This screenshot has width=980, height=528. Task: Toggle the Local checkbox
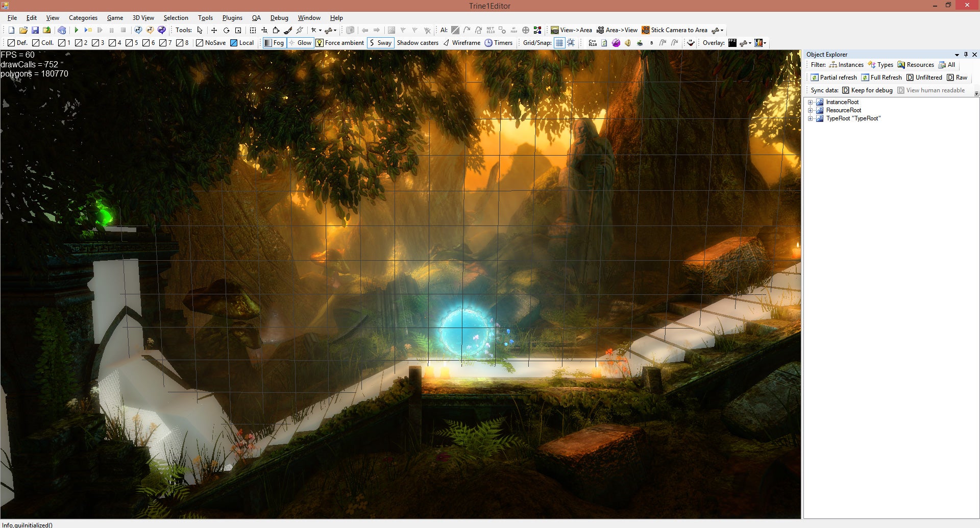[242, 43]
